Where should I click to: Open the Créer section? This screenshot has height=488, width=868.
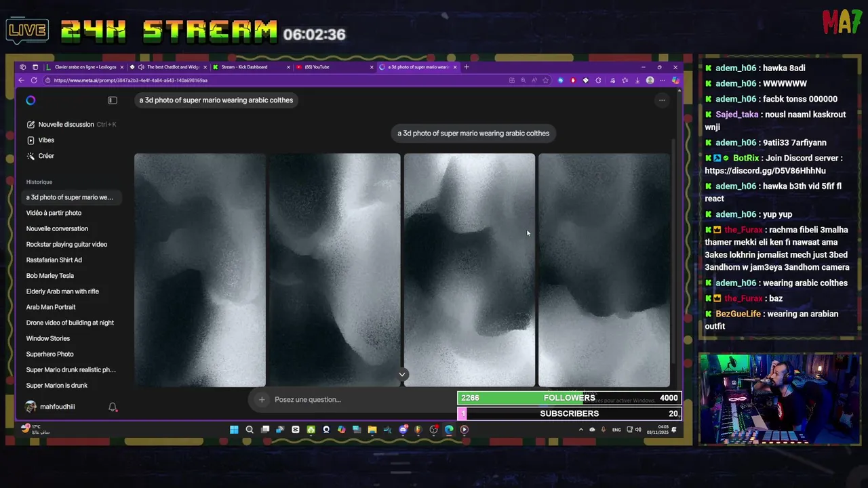point(41,156)
